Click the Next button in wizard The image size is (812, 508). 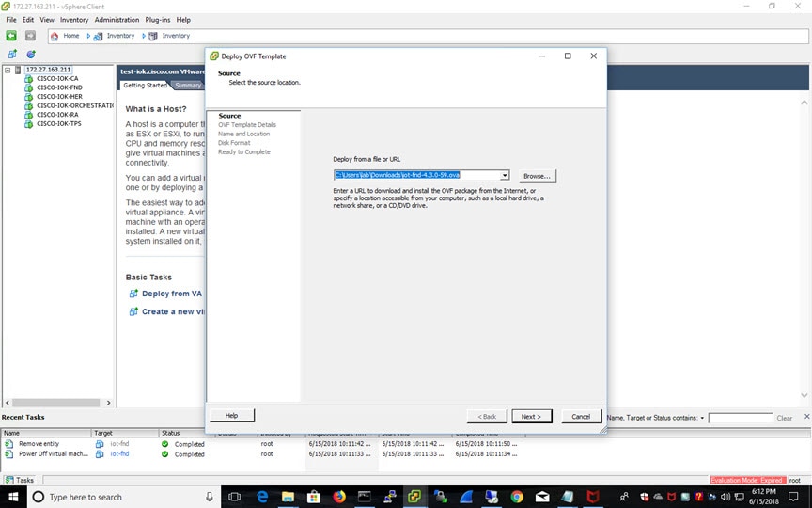point(531,416)
